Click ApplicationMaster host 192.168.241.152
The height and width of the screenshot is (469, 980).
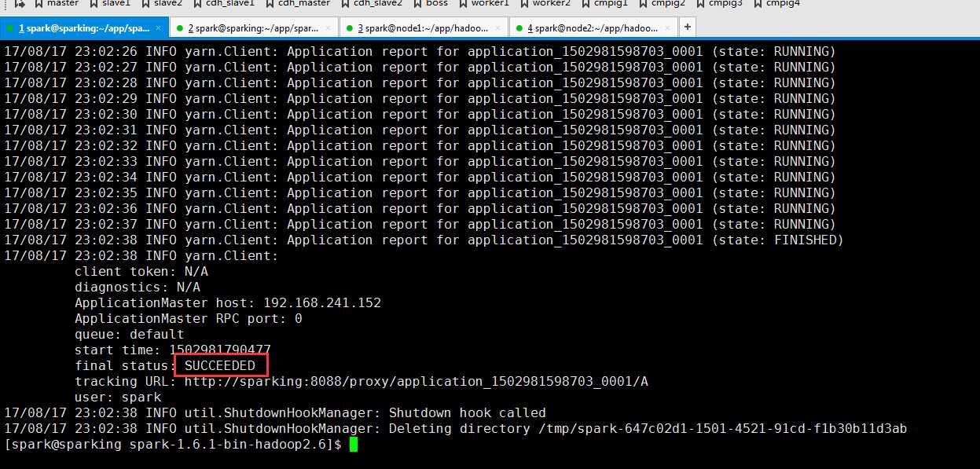coord(228,303)
